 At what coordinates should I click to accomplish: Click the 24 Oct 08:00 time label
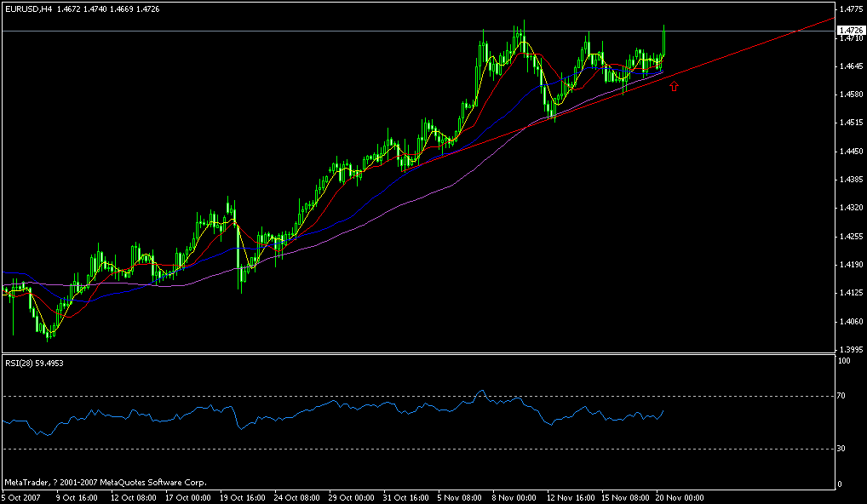[x=297, y=498]
